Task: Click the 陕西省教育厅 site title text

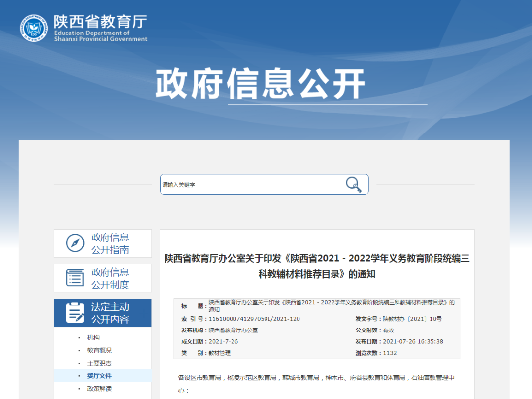Action: coord(100,21)
